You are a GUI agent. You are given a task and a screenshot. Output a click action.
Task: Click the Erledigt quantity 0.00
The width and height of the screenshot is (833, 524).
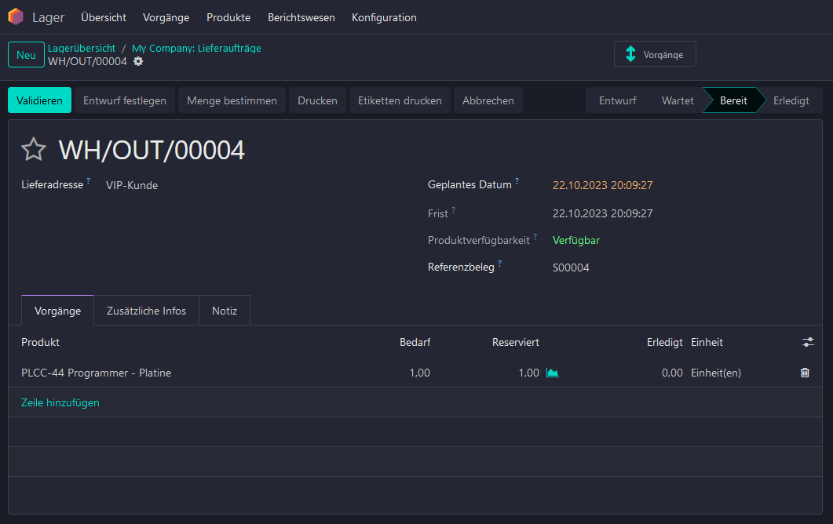pyautogui.click(x=672, y=373)
